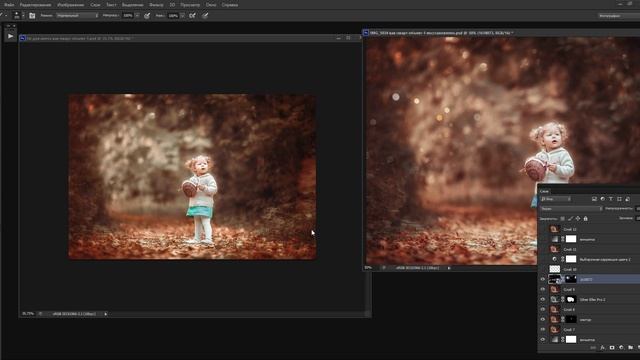Image resolution: width=640 pixels, height=360 pixels.
Task: Open the Изображение menu
Action: [x=71, y=5]
